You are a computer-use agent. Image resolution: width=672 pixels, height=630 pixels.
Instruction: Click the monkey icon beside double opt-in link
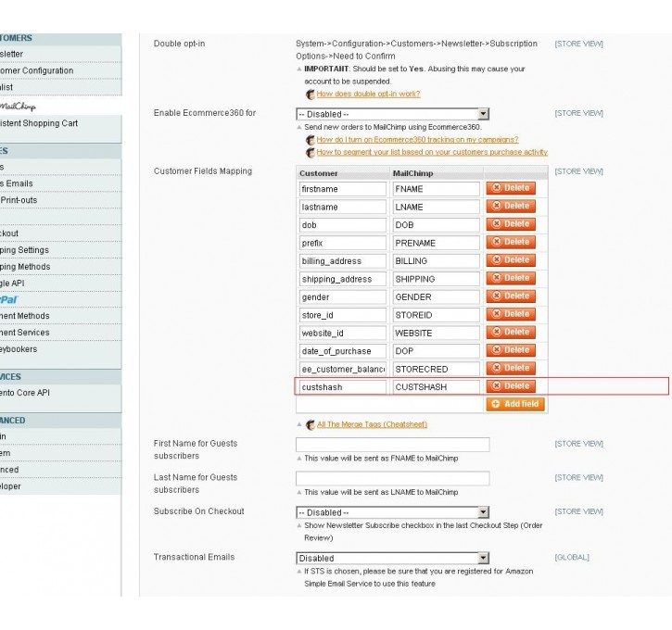[311, 94]
